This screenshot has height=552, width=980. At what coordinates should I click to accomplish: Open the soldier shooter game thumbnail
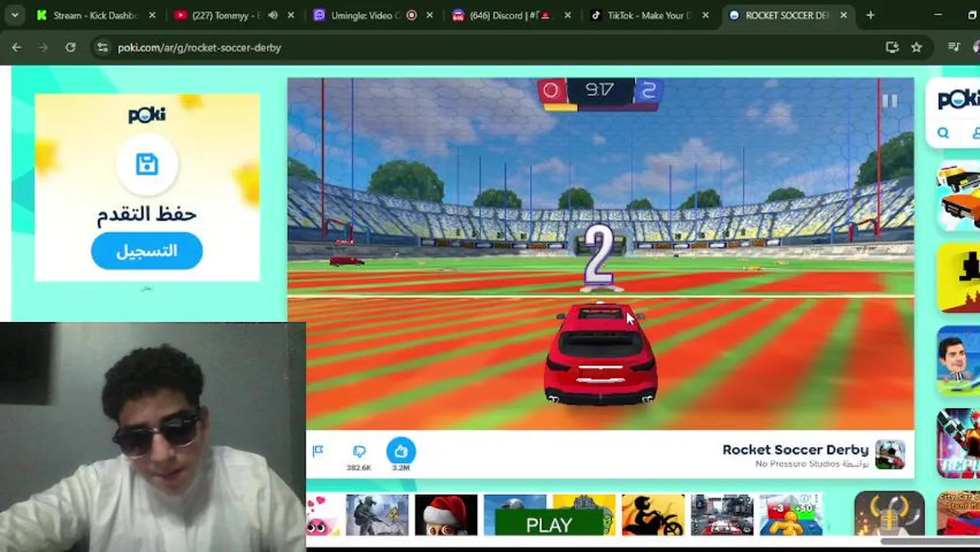coord(377,514)
